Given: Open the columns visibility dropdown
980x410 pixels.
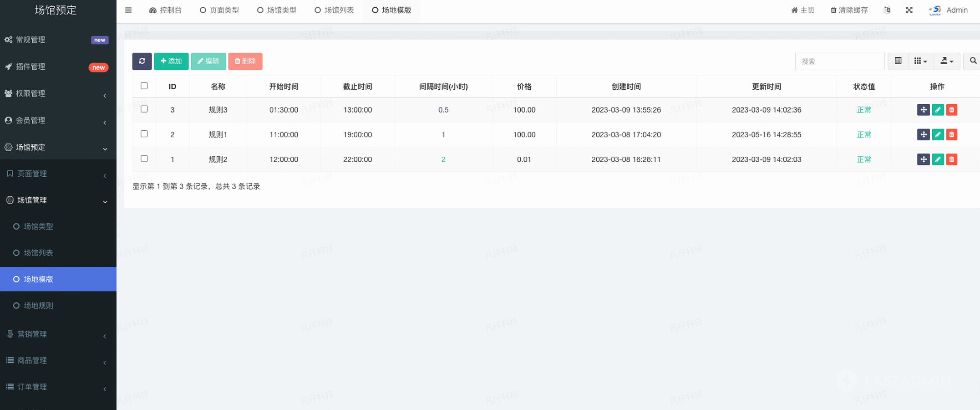Looking at the screenshot, I should 920,61.
